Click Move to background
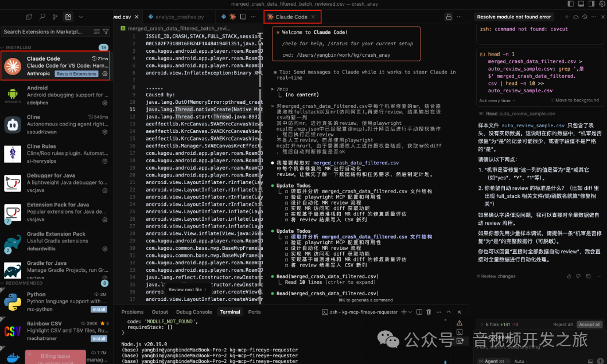 tap(574, 100)
